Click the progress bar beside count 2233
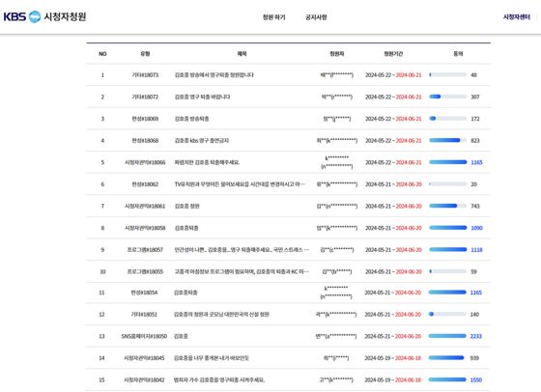 coord(447,336)
